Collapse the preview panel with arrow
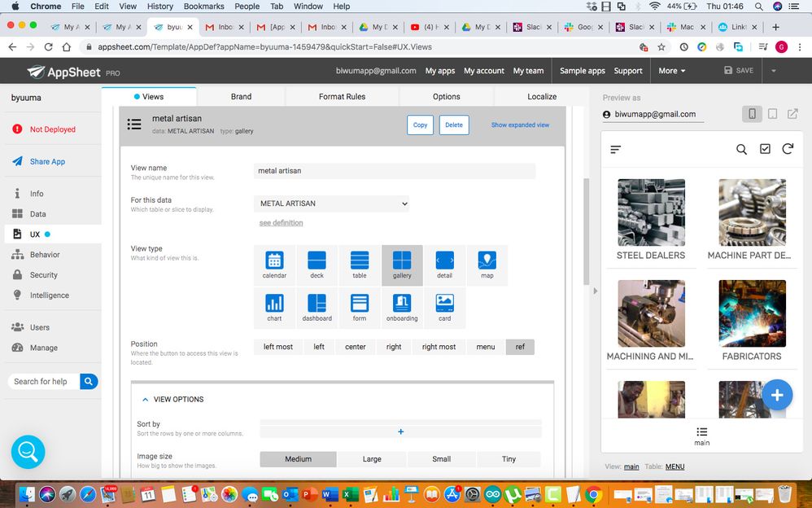The height and width of the screenshot is (508, 812). [595, 291]
